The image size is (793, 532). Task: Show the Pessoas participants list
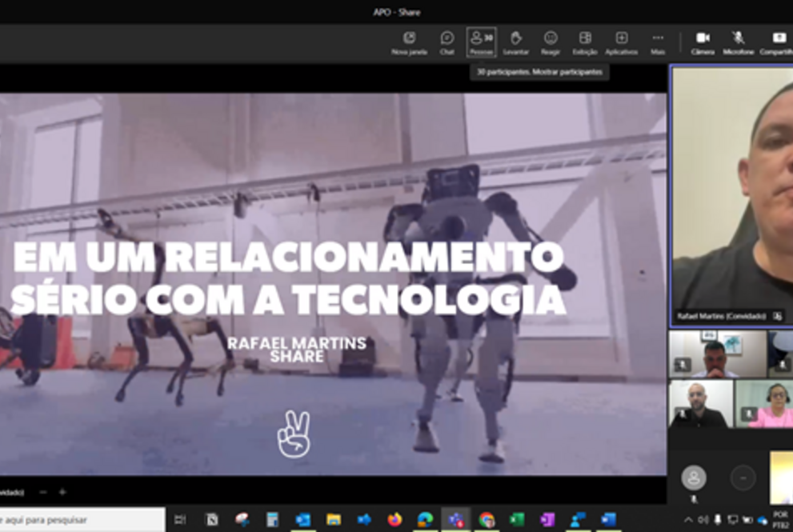tap(481, 42)
